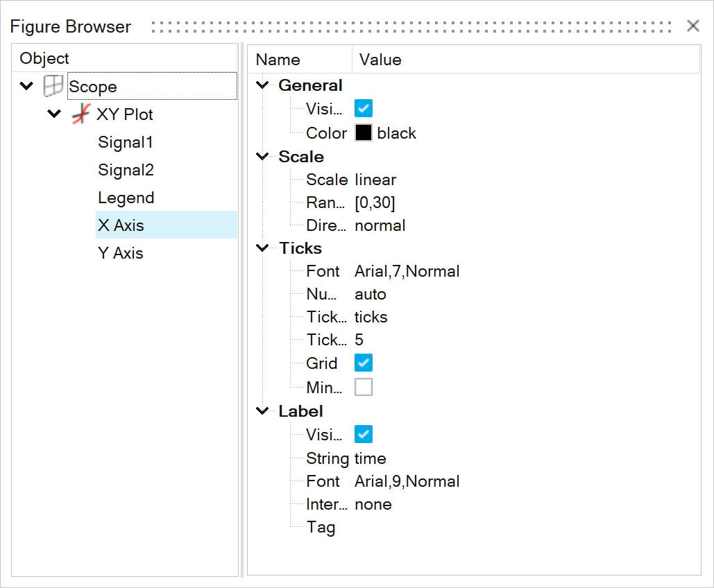The height and width of the screenshot is (588, 714).
Task: Collapse the Ticks property group
Action: [x=262, y=248]
